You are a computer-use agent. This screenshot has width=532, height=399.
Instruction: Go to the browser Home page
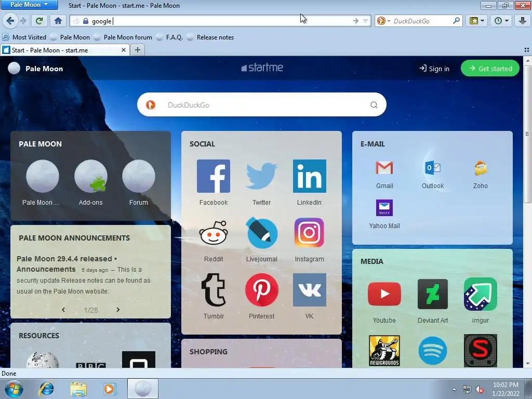pos(58,21)
